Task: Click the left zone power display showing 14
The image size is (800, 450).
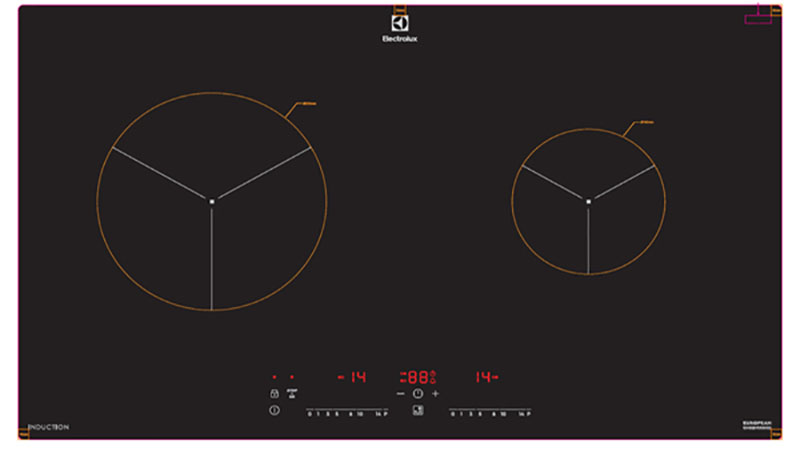Action: (x=352, y=377)
